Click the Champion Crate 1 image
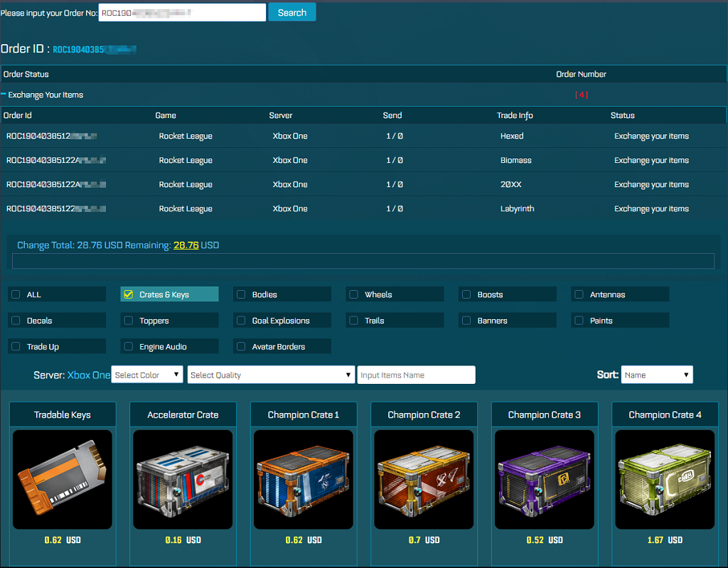 tap(304, 479)
